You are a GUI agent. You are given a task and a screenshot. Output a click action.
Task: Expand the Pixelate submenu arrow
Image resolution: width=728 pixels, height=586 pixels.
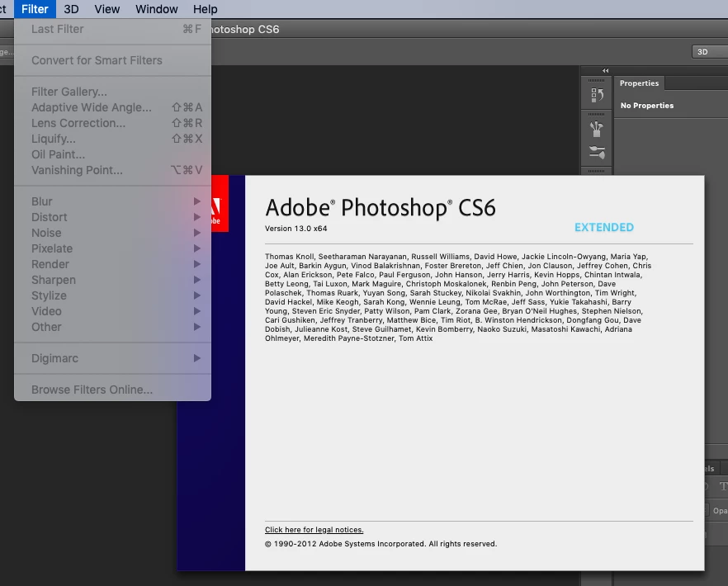(x=196, y=249)
